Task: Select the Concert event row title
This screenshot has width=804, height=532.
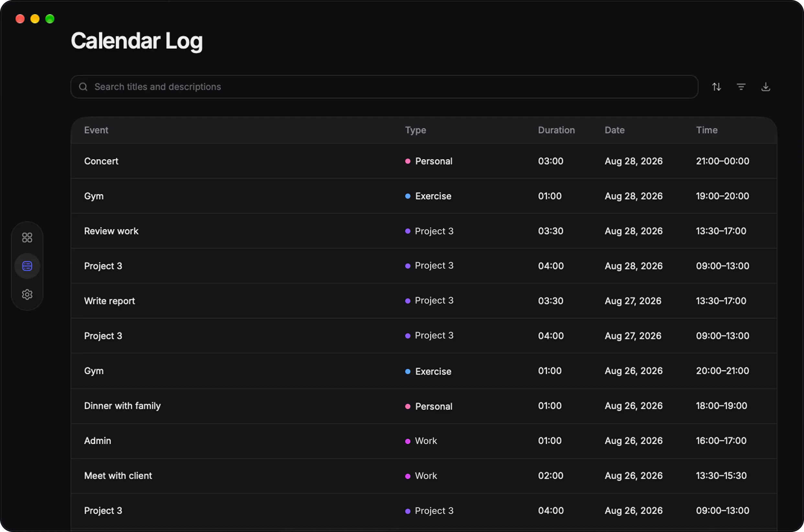Action: pos(101,161)
